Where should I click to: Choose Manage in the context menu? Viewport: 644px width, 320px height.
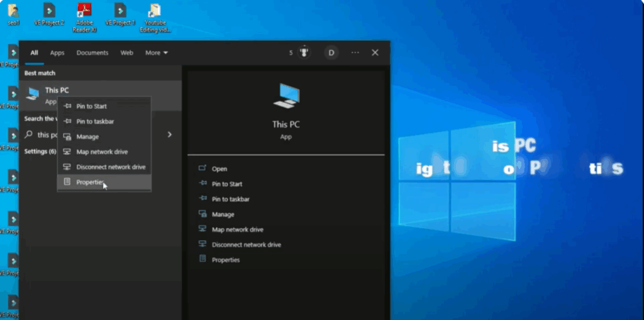point(87,136)
